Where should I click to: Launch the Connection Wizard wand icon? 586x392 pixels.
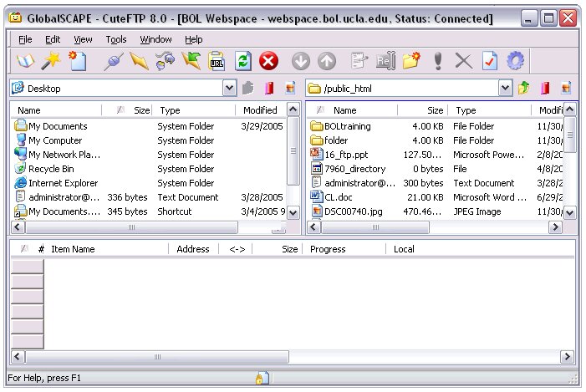(x=51, y=61)
